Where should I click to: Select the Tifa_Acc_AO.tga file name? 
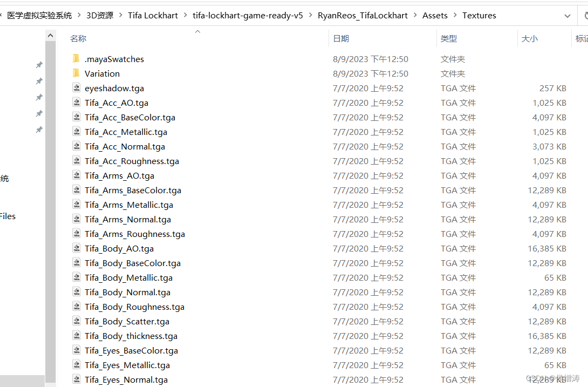(116, 103)
